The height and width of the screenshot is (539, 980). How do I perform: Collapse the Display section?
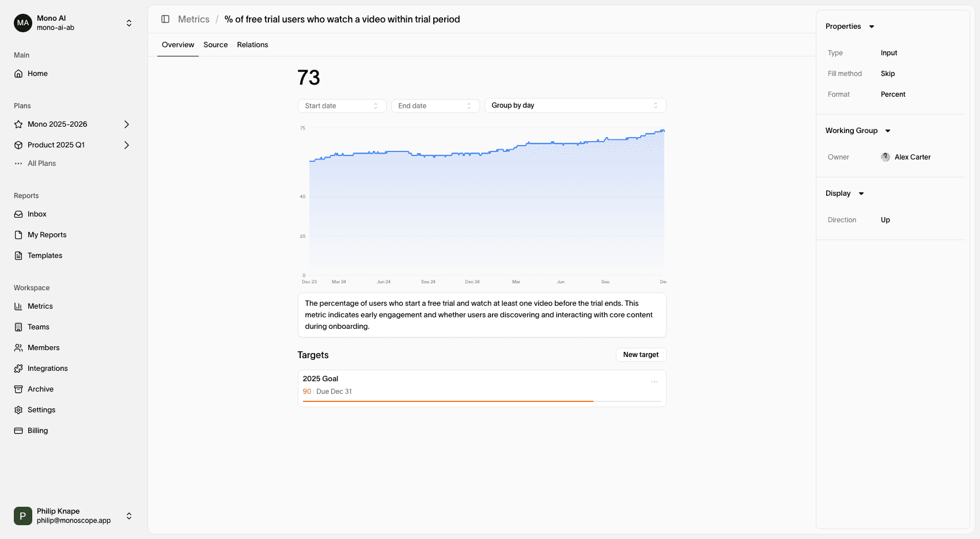click(861, 193)
